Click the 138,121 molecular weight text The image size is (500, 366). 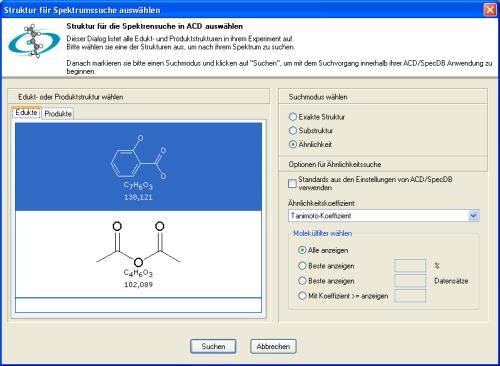138,197
